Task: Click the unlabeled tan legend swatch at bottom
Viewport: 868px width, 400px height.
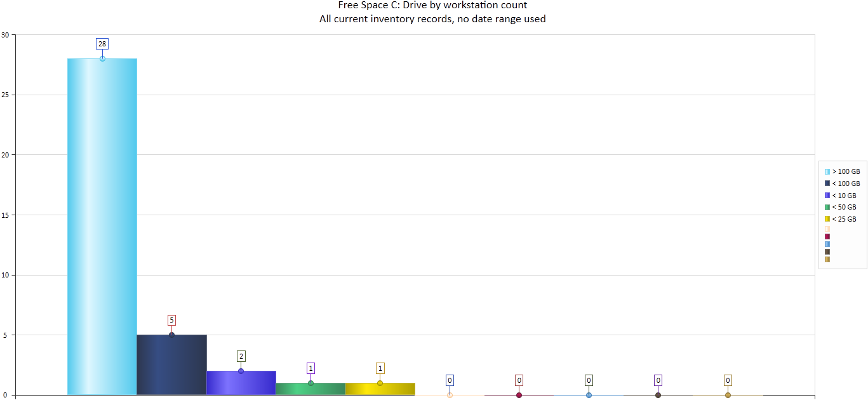Action: 827,259
